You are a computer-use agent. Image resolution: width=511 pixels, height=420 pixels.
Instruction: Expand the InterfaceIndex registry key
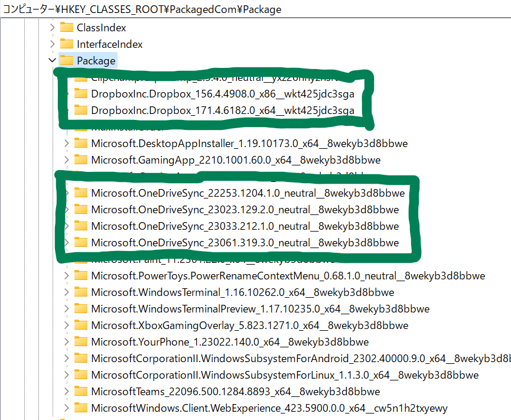52,44
